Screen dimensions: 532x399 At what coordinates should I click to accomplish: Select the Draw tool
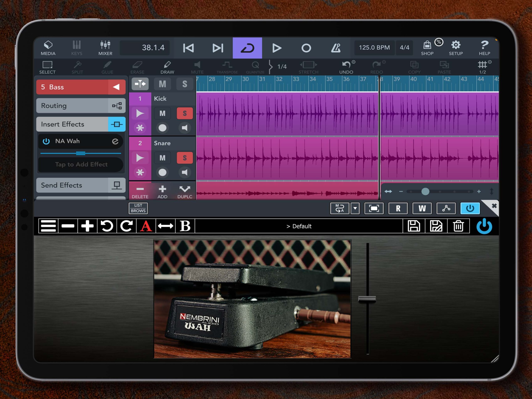coord(167,67)
